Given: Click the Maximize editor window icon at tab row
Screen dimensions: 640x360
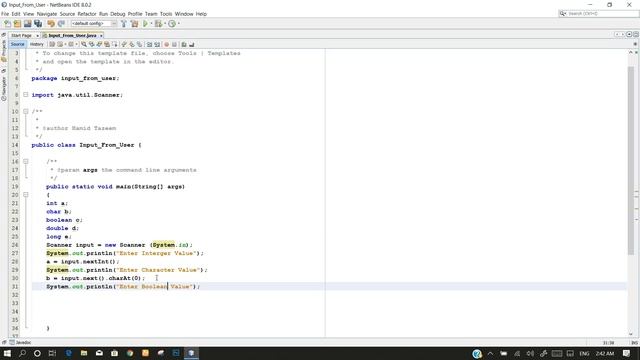Looking at the screenshot, I should 636,34.
